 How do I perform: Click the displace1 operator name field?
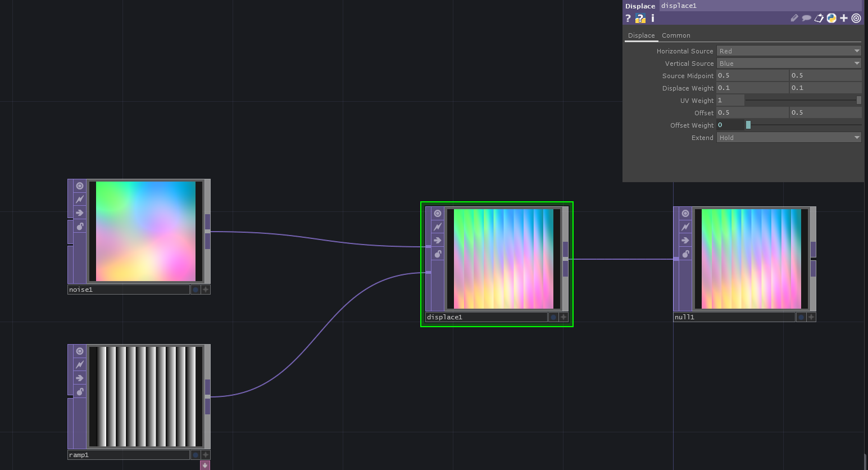pos(486,317)
